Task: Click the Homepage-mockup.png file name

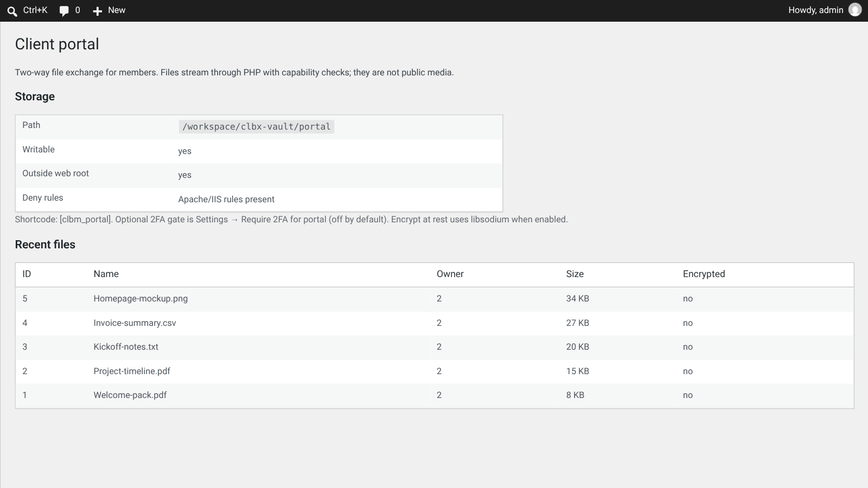Action: coord(141,299)
